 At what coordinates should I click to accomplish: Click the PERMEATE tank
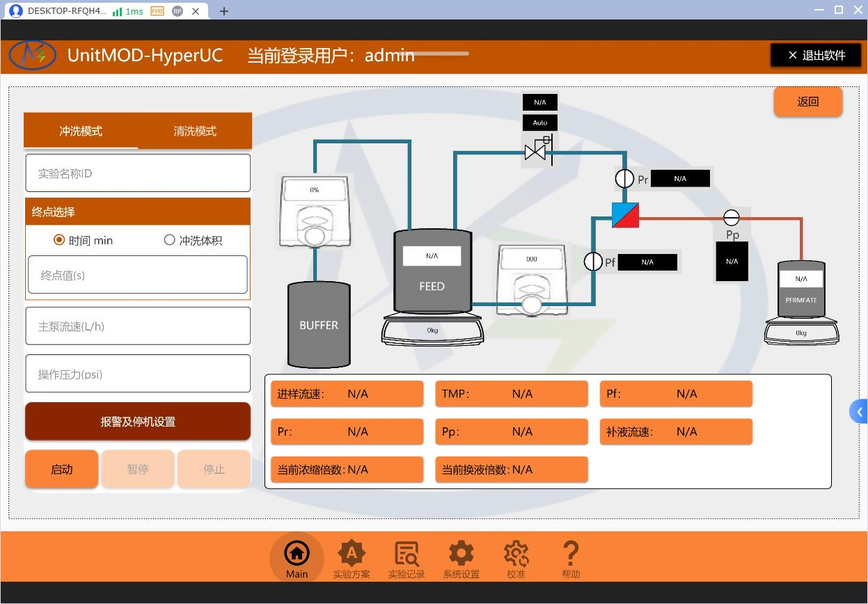coord(801,289)
